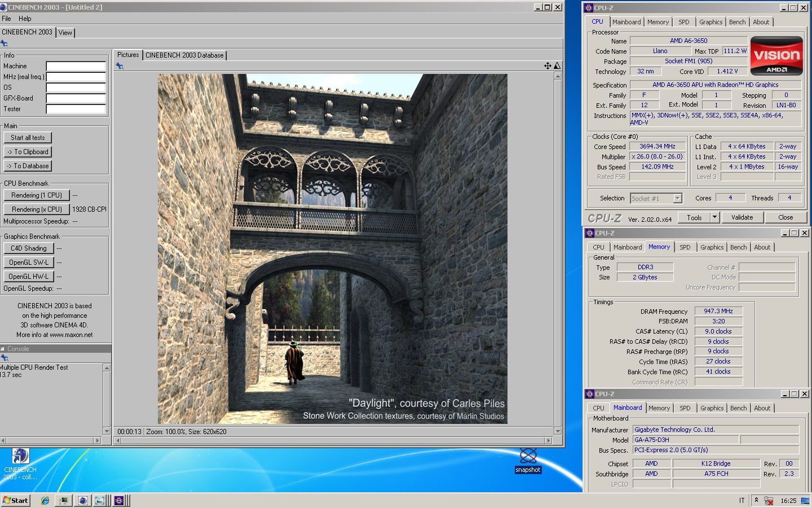Click the title bar icon of CPU-Z Mainboard window
The height and width of the screenshot is (508, 812).
coord(590,394)
